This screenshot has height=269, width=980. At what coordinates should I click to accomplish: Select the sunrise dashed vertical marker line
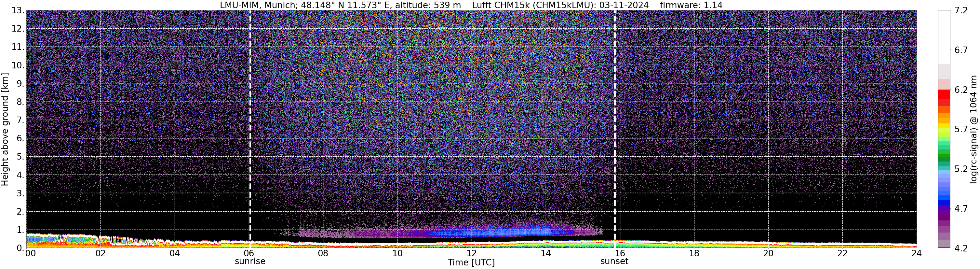(x=249, y=130)
